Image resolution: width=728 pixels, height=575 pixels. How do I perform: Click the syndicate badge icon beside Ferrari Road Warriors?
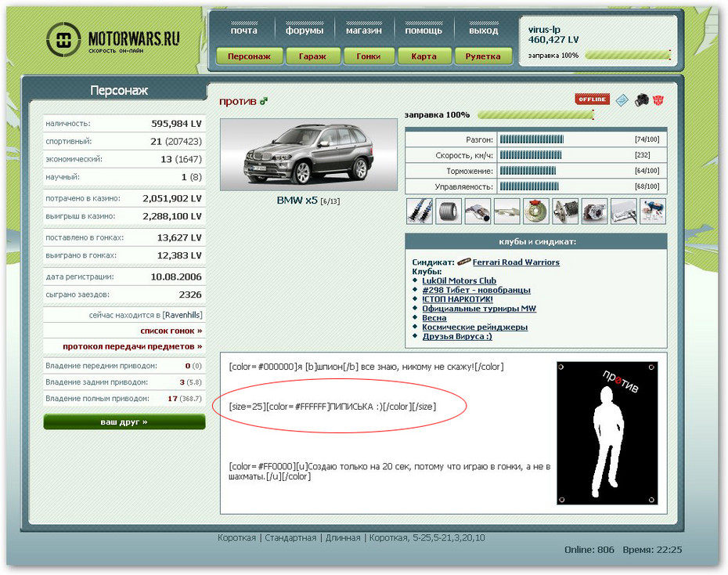(x=464, y=262)
